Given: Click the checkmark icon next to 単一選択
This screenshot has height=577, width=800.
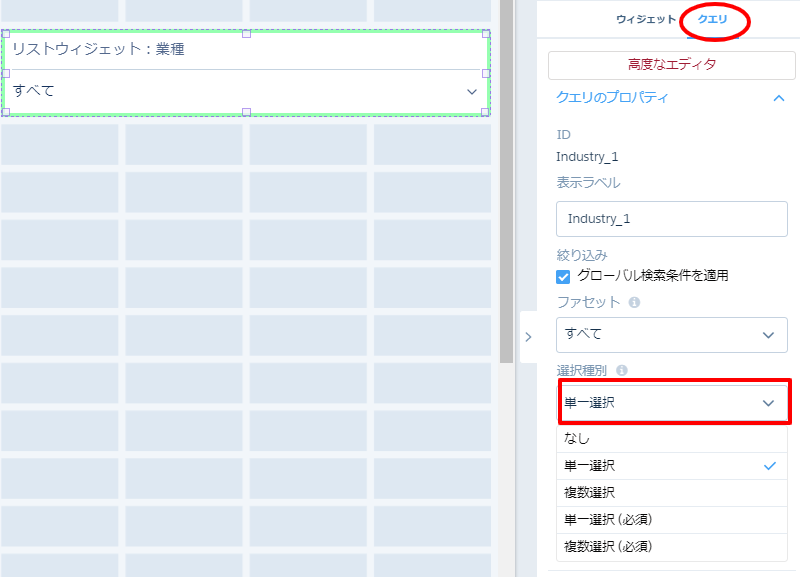Looking at the screenshot, I should pyautogui.click(x=769, y=466).
